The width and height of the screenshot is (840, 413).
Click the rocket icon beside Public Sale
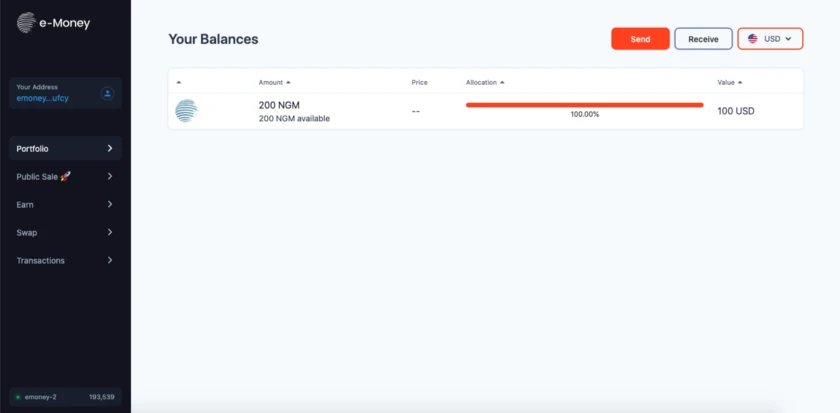tap(65, 176)
